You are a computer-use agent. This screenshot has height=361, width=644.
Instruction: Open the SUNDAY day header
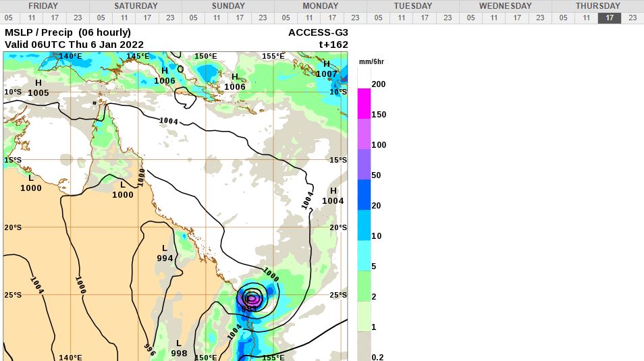pyautogui.click(x=228, y=6)
